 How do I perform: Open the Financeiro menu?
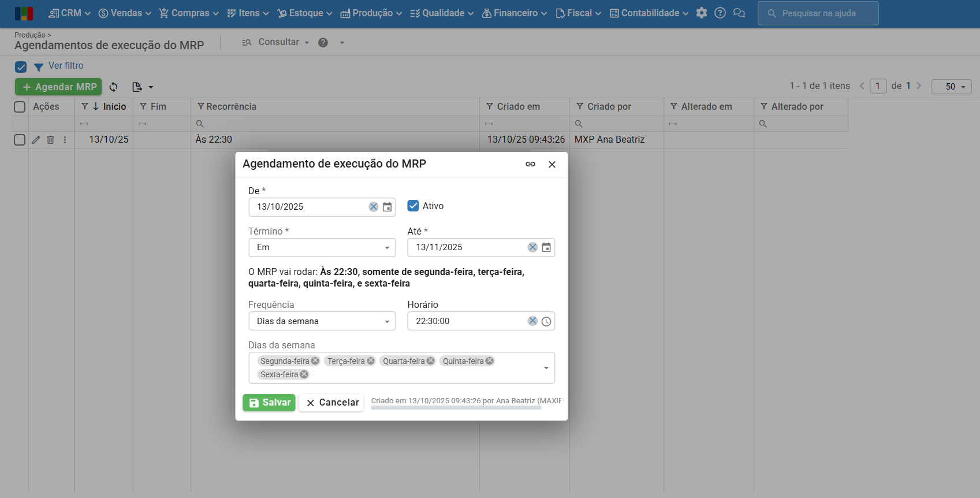pyautogui.click(x=515, y=13)
